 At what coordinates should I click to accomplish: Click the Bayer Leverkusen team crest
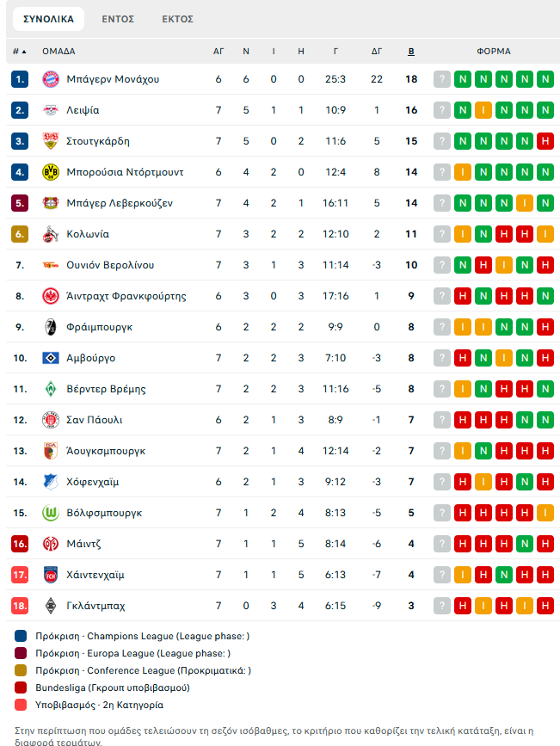point(50,203)
